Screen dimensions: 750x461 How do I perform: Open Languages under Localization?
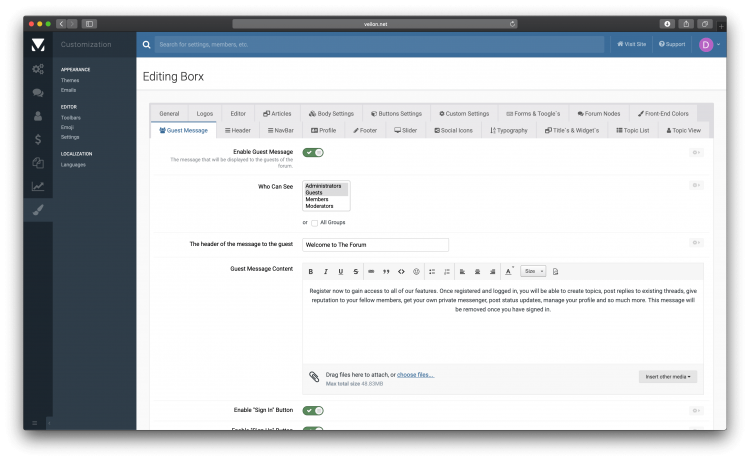[73, 165]
